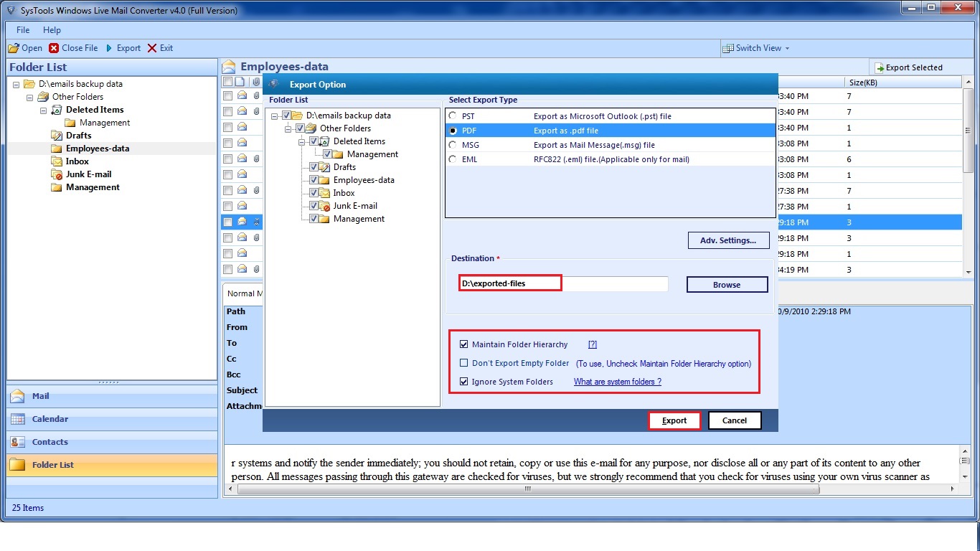Collapse Other Folders node in main Folder List
Image resolution: width=980 pixels, height=551 pixels.
30,97
